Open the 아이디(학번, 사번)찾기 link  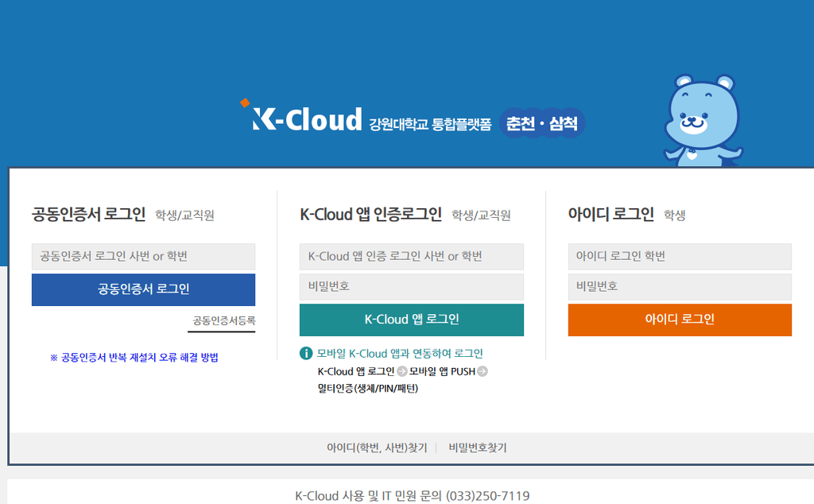(x=377, y=448)
